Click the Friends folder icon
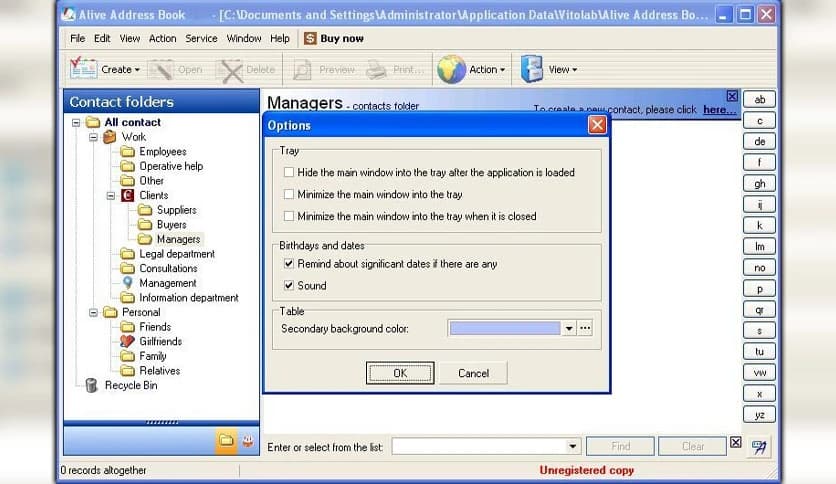This screenshot has width=836, height=484. tap(127, 326)
